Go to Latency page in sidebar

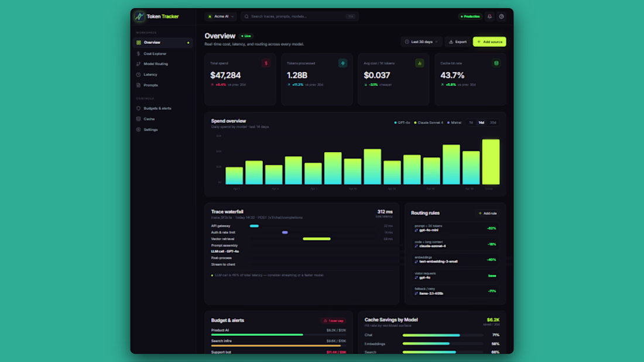pos(163,74)
